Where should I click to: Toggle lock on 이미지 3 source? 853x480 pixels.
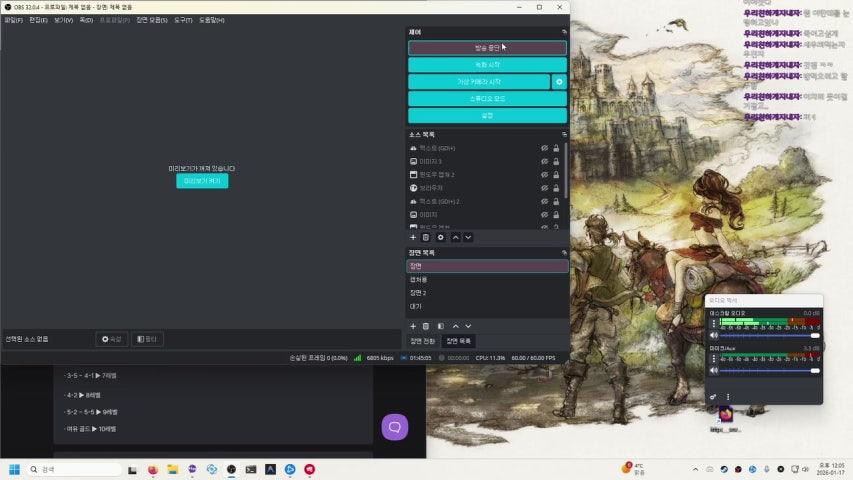(x=556, y=161)
